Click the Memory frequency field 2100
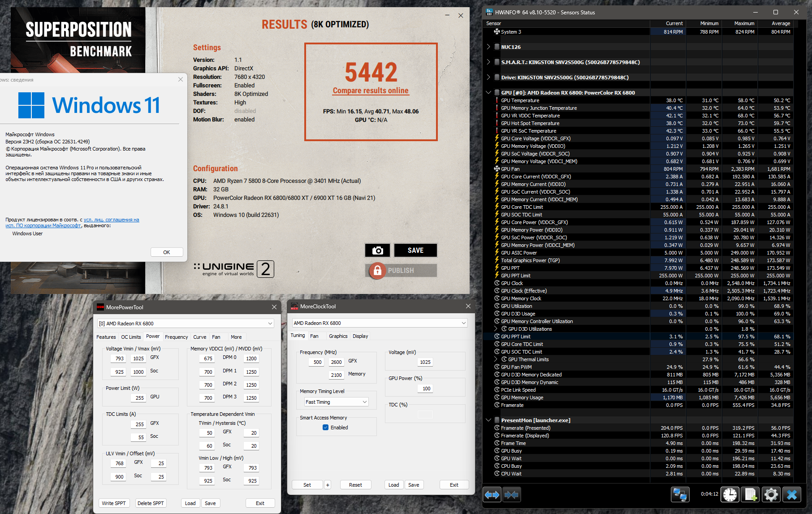 337,375
